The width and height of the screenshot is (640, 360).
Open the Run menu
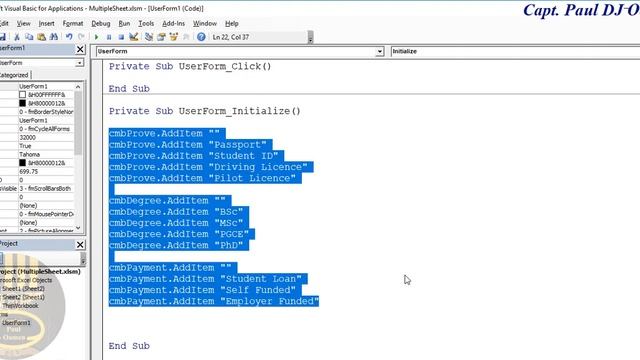tap(124, 24)
